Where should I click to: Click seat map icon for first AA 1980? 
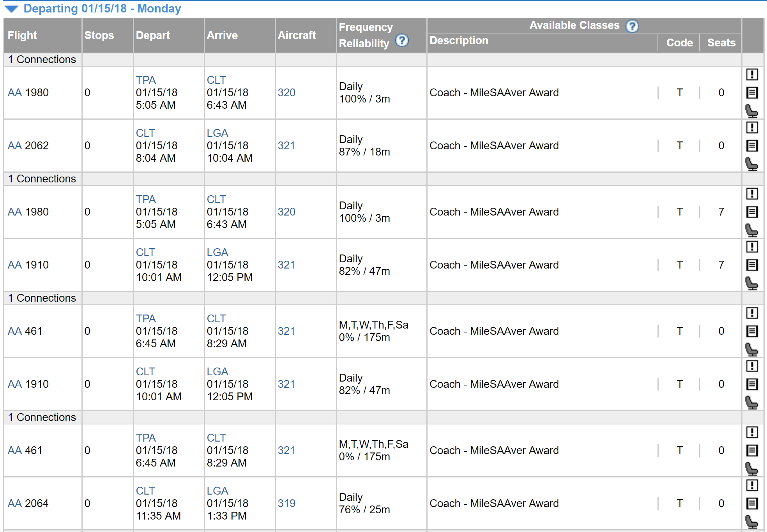coord(752,111)
